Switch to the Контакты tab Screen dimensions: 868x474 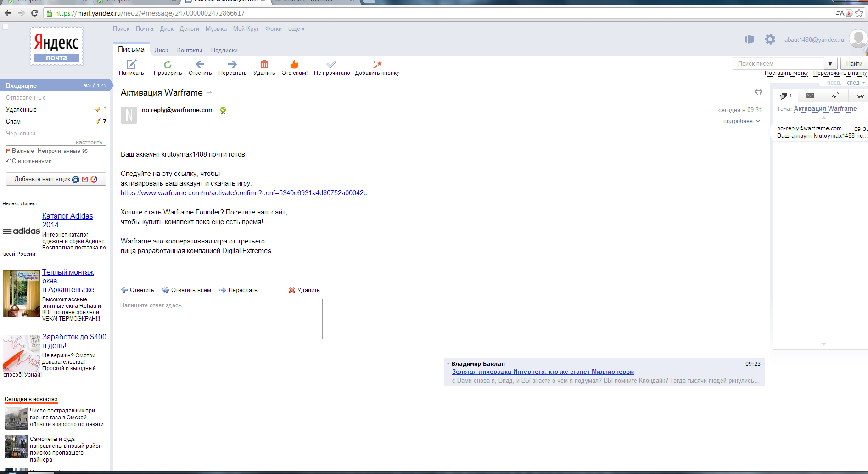click(x=190, y=51)
